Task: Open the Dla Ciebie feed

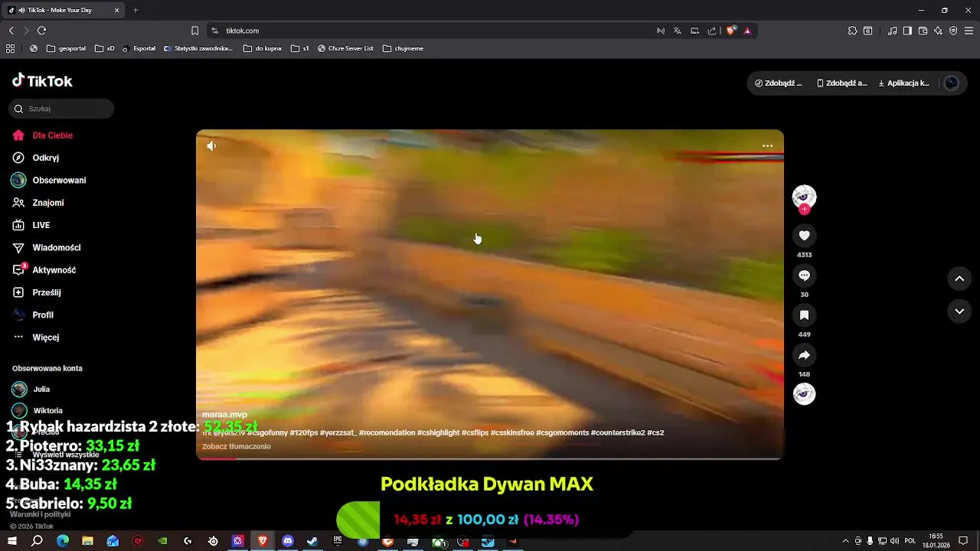Action: 43,135
